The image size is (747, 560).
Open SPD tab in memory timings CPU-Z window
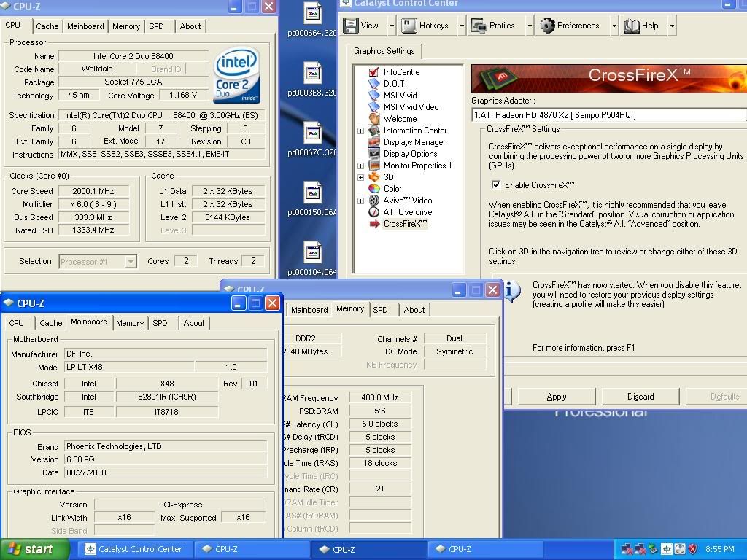click(380, 310)
